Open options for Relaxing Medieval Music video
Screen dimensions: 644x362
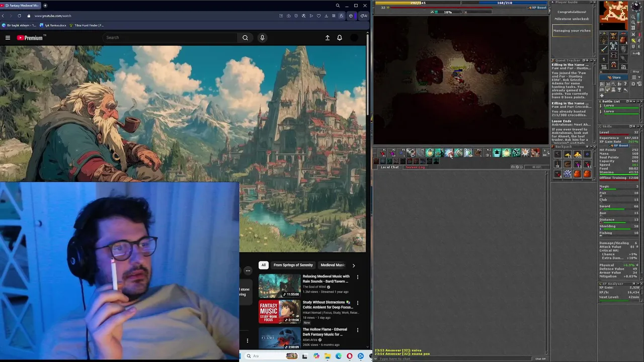[358, 277]
